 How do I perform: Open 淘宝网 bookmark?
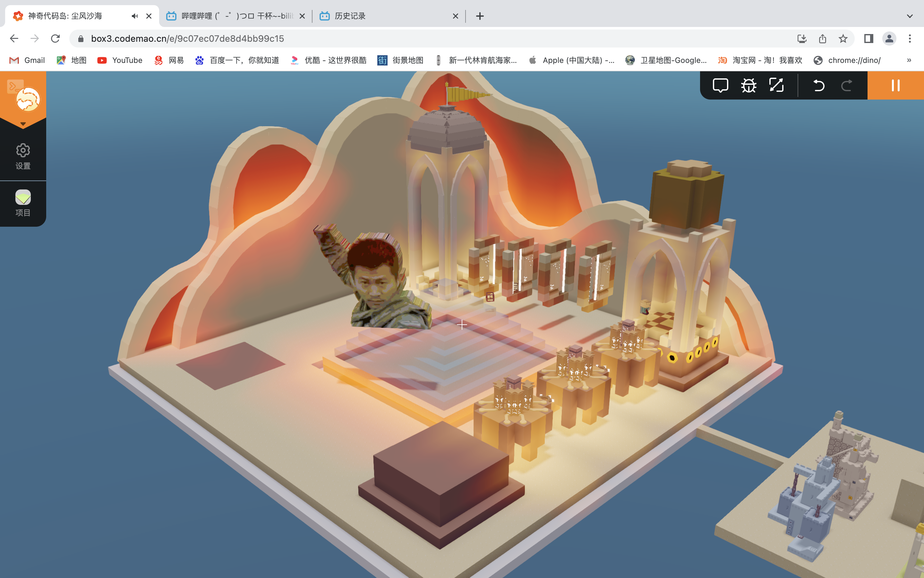[760, 60]
